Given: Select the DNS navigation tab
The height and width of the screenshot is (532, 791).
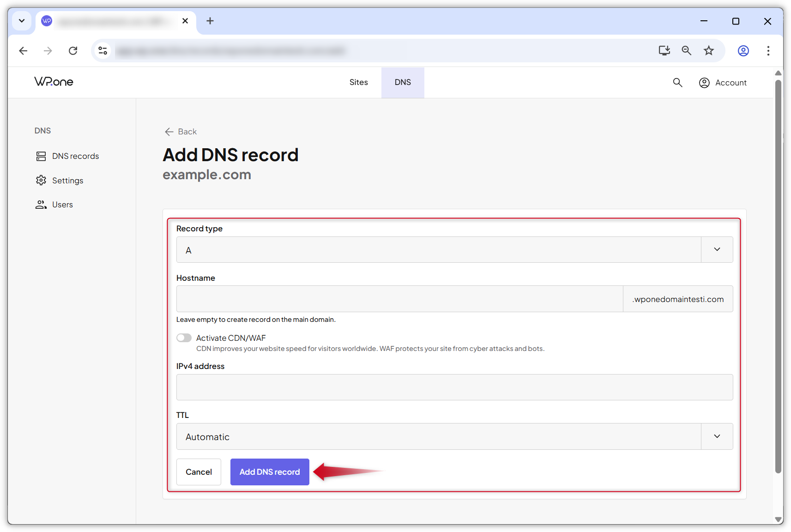Looking at the screenshot, I should (x=402, y=82).
